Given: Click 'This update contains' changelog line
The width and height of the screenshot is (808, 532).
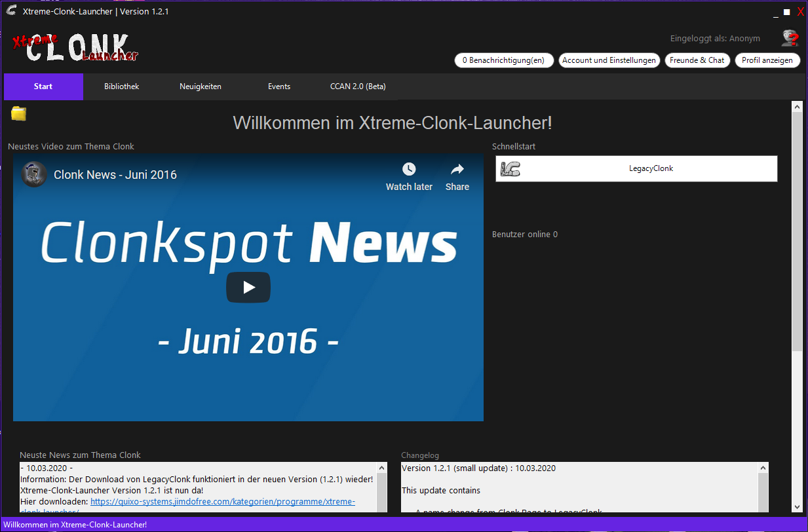Looking at the screenshot, I should click(x=441, y=491).
